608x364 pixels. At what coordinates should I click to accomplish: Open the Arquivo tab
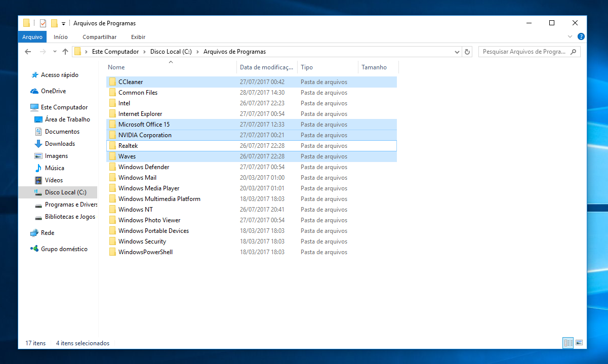32,37
